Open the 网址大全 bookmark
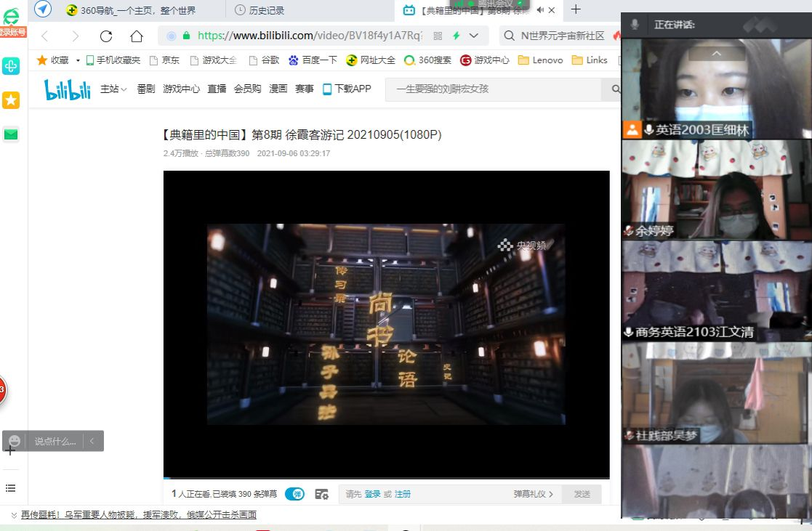The image size is (812, 531). coord(371,60)
